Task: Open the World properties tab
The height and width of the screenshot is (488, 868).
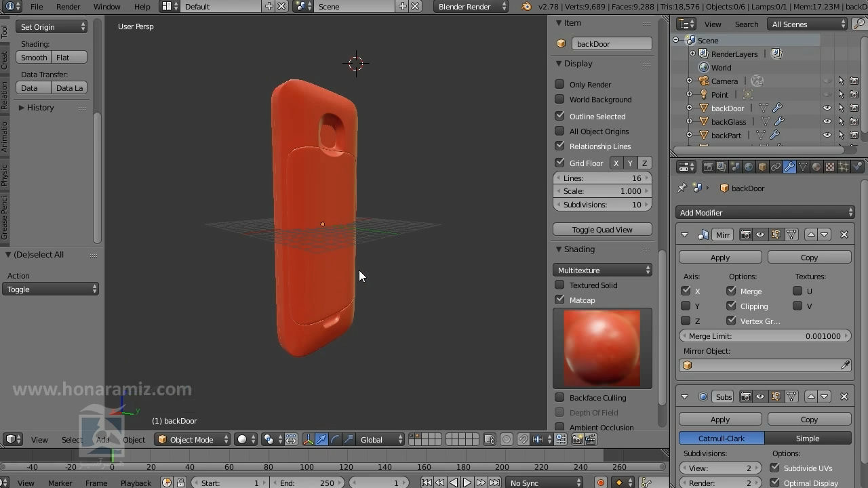Action: tap(749, 167)
